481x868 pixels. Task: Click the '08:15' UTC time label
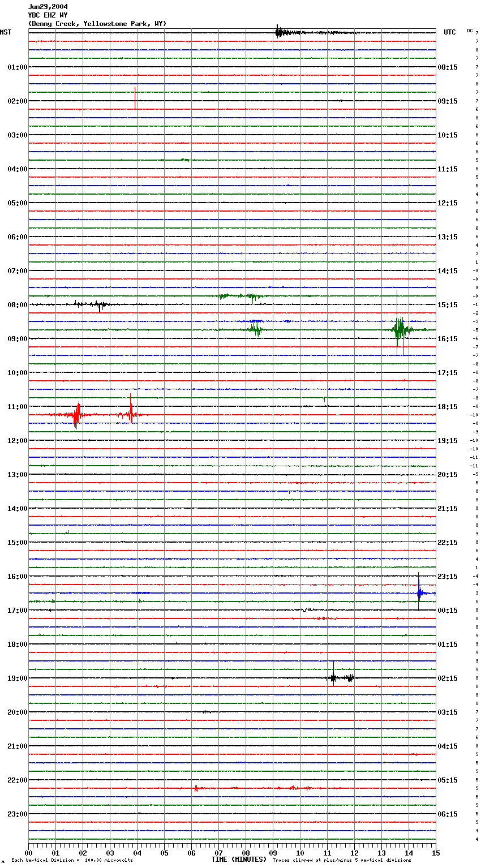[448, 67]
